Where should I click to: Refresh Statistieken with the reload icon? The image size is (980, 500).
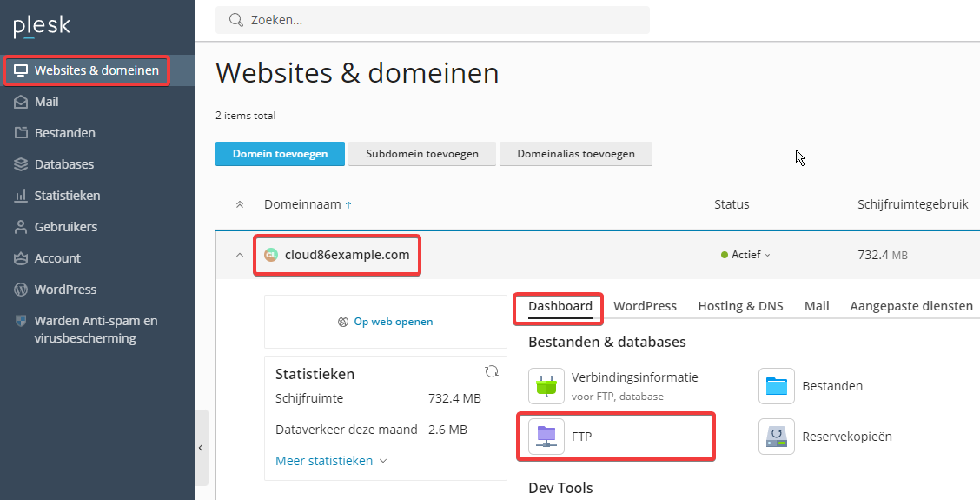[492, 371]
